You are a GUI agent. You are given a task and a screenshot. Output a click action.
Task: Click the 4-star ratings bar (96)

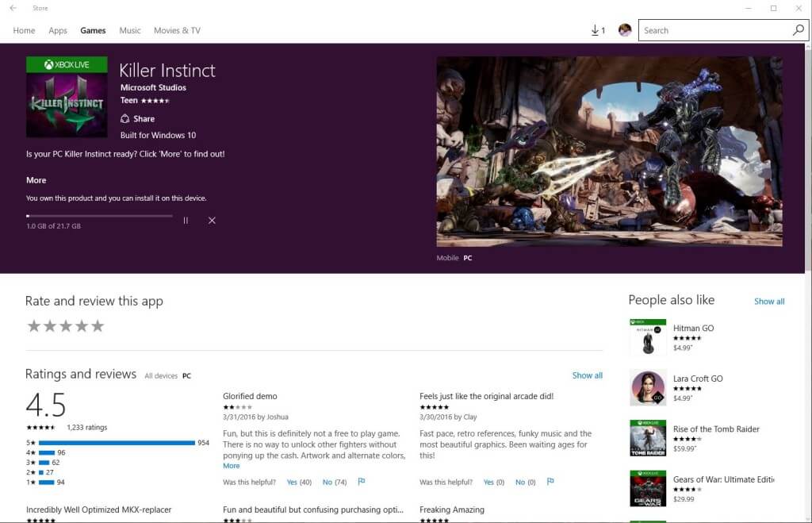(47, 452)
